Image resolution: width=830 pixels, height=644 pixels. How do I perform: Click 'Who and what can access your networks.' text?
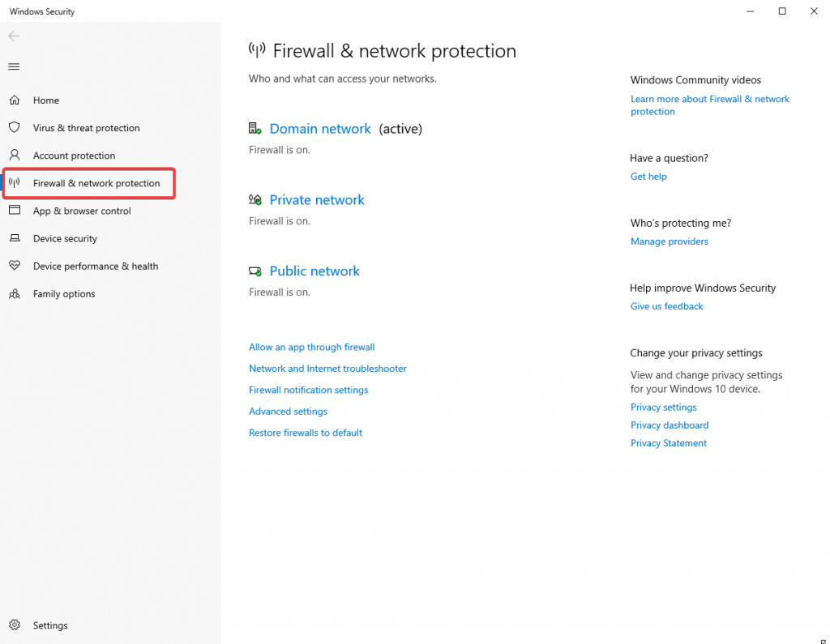[343, 79]
